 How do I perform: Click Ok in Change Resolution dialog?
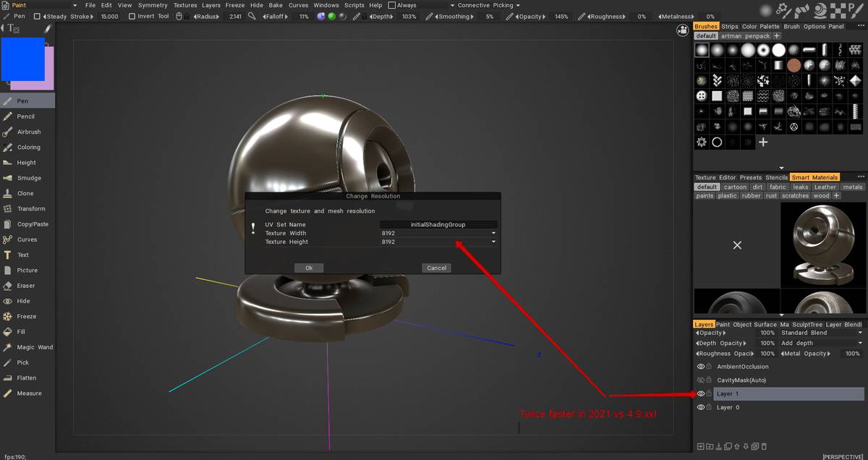coord(309,268)
